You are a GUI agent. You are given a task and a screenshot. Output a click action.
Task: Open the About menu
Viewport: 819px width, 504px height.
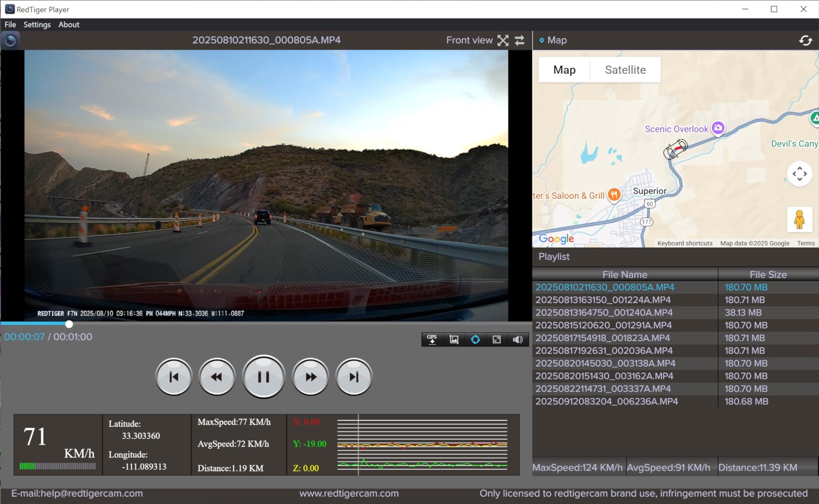[x=68, y=25]
